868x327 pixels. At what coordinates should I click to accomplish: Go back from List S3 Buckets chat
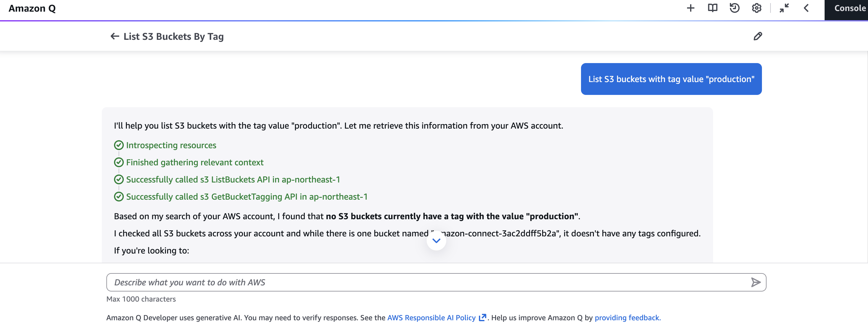115,36
